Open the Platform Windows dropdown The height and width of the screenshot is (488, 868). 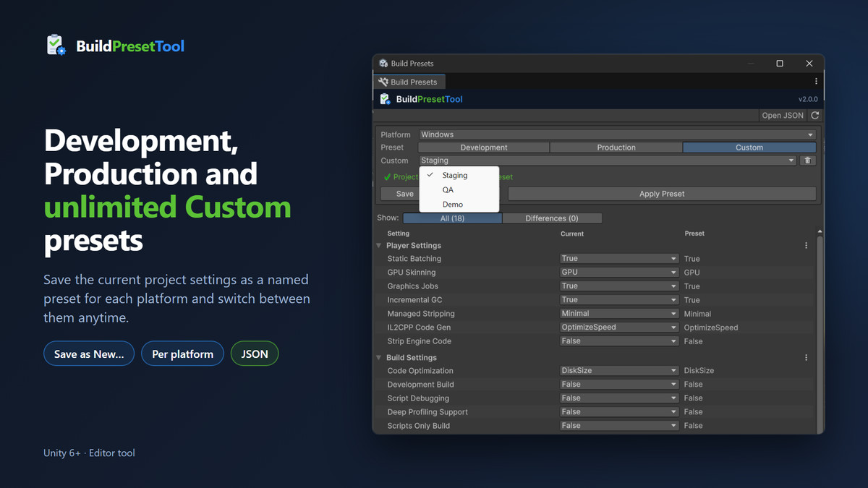[x=617, y=134]
